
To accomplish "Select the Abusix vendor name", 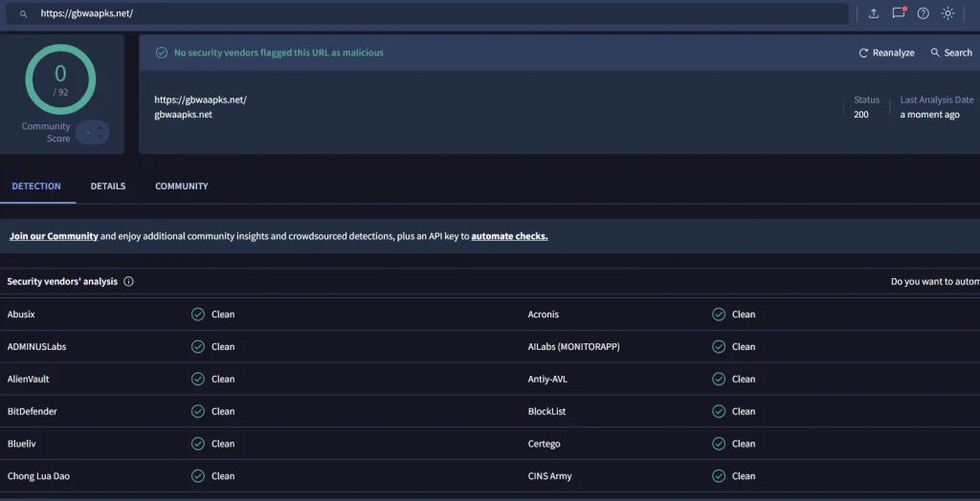I will tap(21, 315).
